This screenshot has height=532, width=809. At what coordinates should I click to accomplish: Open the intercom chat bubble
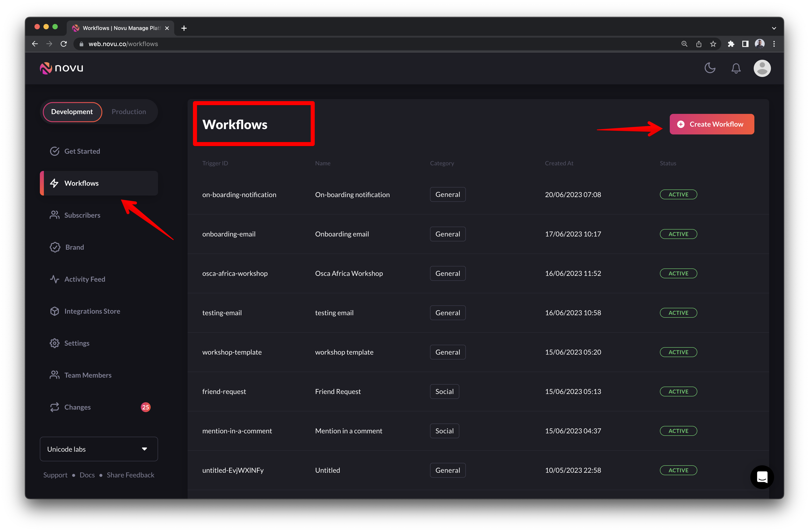(x=762, y=477)
